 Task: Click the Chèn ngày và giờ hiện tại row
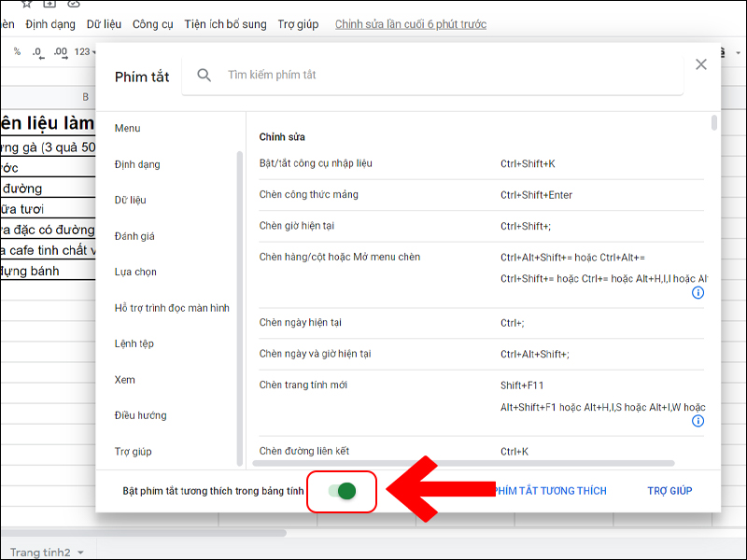[481, 355]
